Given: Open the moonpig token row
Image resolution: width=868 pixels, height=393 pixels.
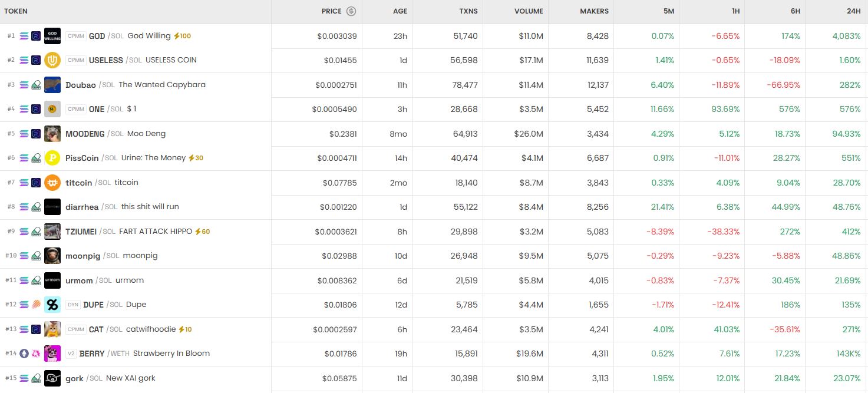Looking at the screenshot, I should tap(434, 256).
